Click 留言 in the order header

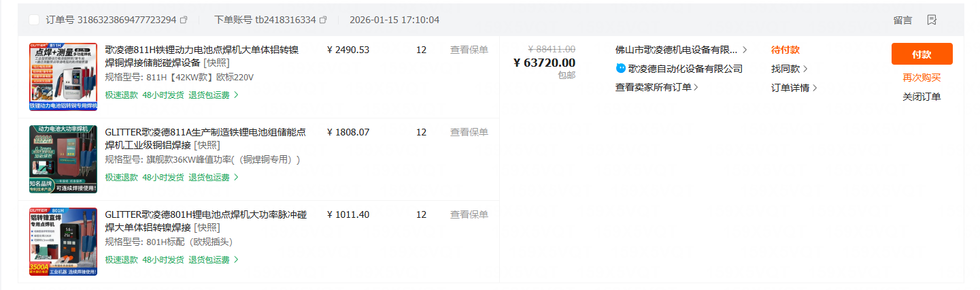(x=902, y=20)
